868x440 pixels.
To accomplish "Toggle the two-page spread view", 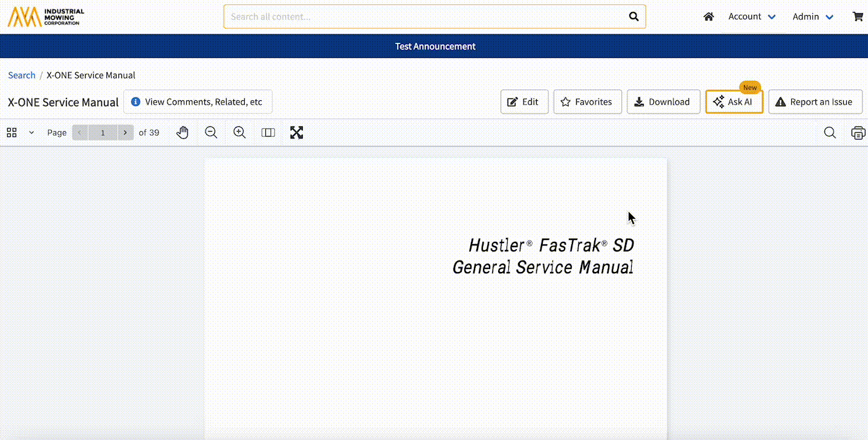I will (268, 133).
